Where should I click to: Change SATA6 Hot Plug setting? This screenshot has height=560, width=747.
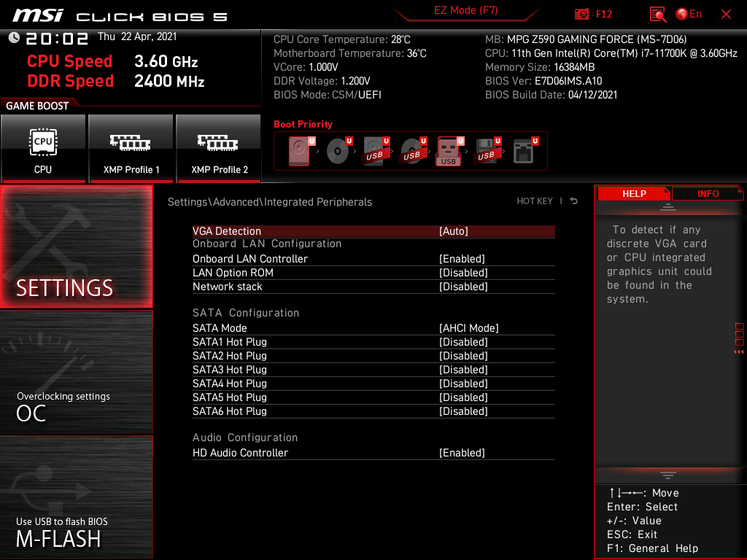pyautogui.click(x=373, y=411)
